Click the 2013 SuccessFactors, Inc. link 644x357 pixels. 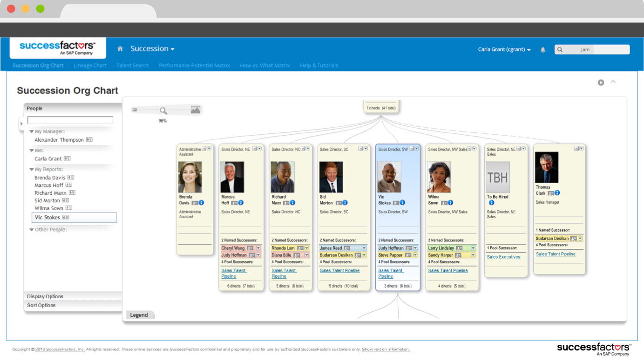(60, 350)
